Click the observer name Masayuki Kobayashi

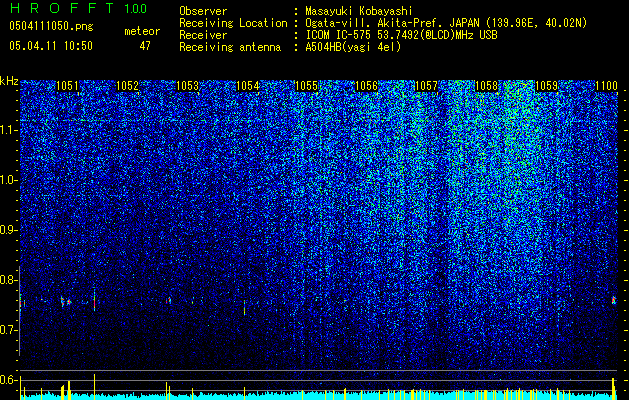click(359, 11)
